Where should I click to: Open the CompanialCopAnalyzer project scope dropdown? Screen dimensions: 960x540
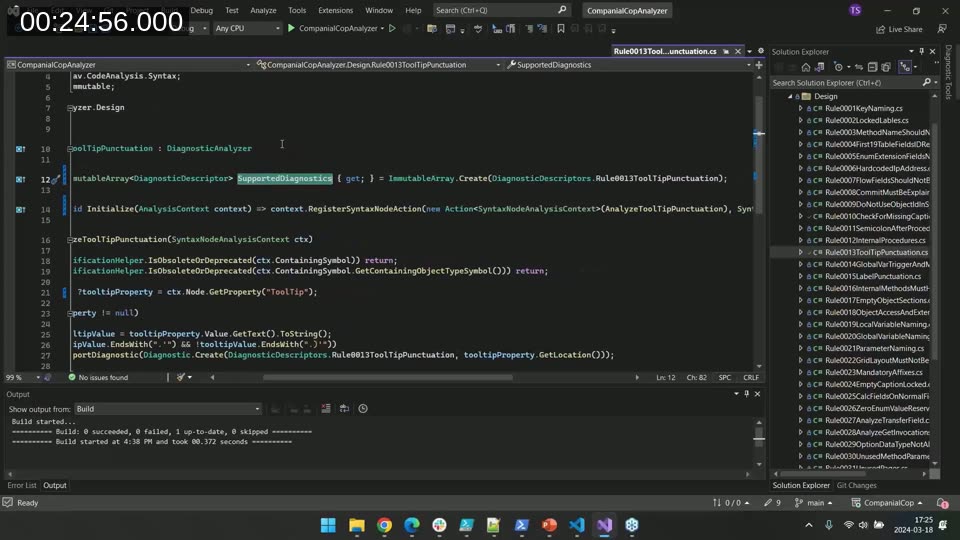(129, 64)
